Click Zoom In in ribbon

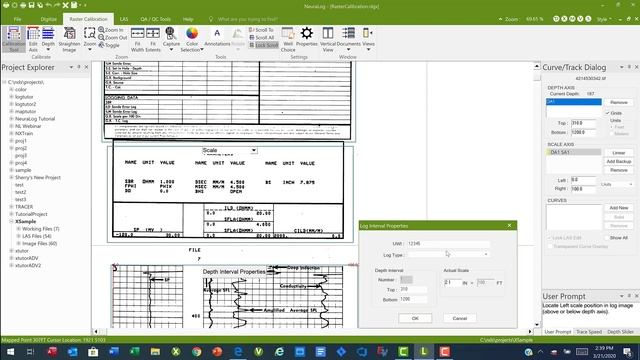tap(111, 30)
